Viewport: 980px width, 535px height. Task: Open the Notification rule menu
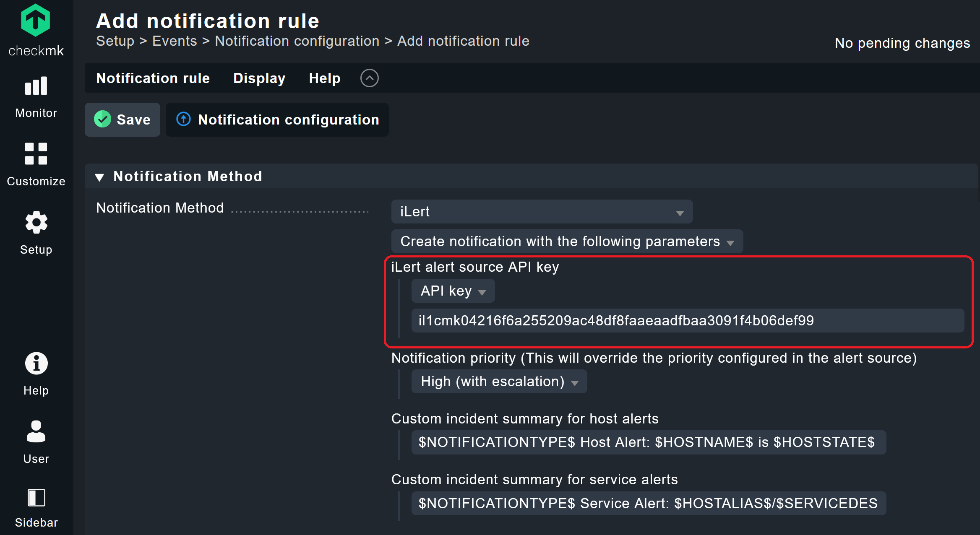pos(153,78)
